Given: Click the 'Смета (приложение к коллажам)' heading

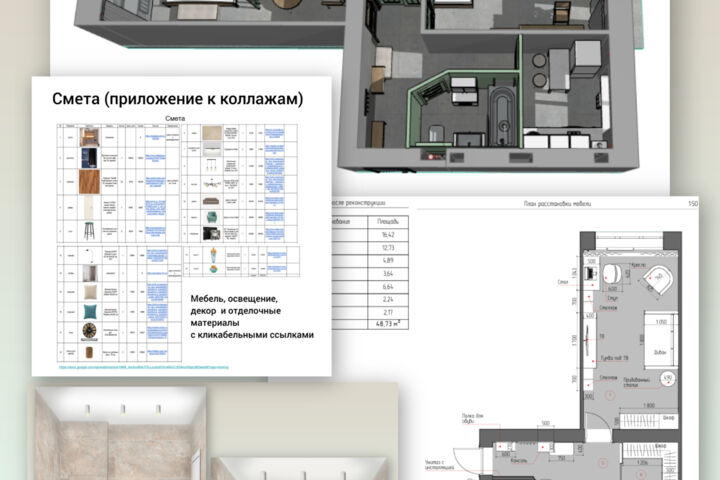Looking at the screenshot, I should [178, 99].
